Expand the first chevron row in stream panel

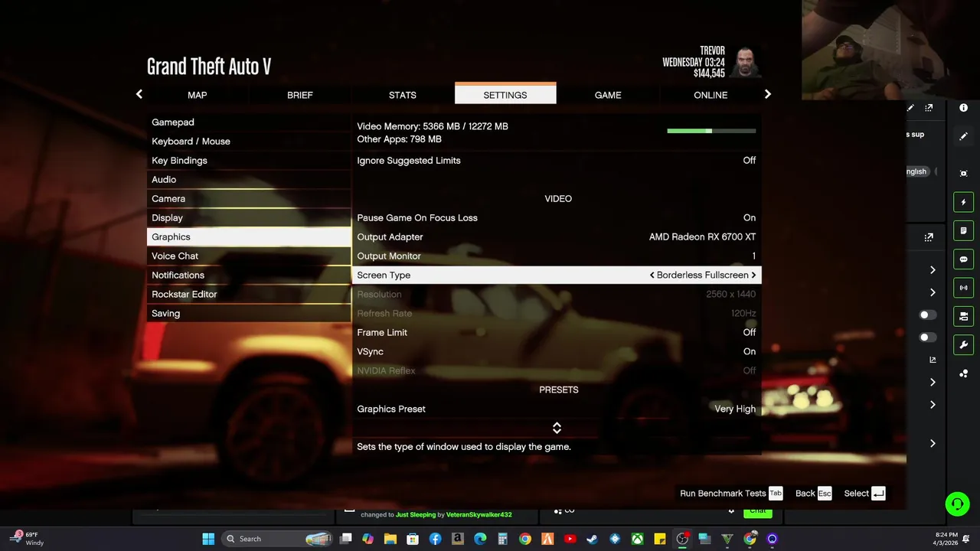click(933, 270)
